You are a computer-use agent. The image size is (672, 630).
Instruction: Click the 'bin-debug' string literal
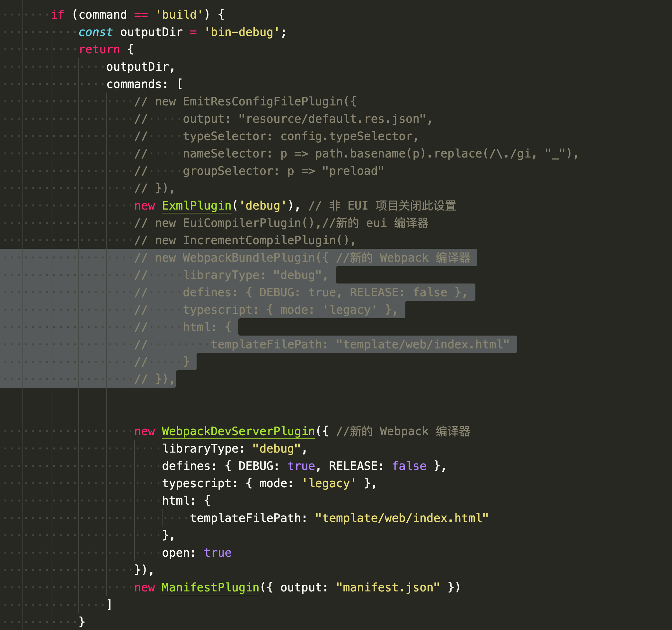click(241, 32)
